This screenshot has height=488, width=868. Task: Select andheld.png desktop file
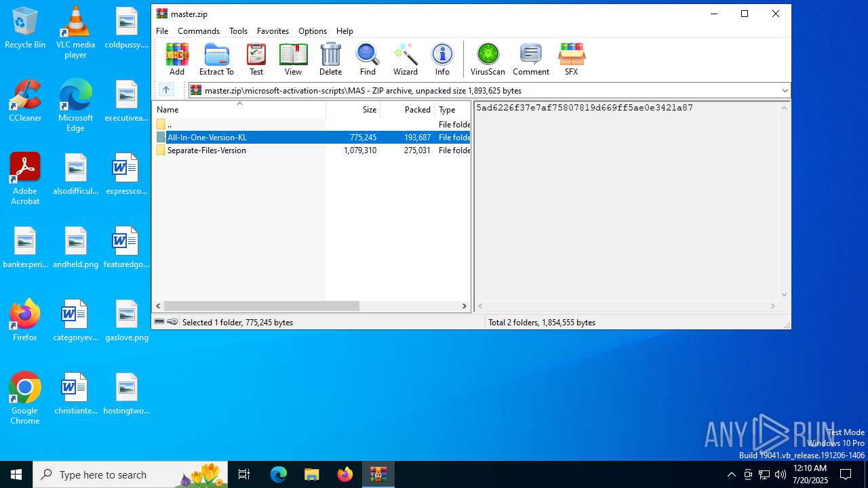[76, 247]
